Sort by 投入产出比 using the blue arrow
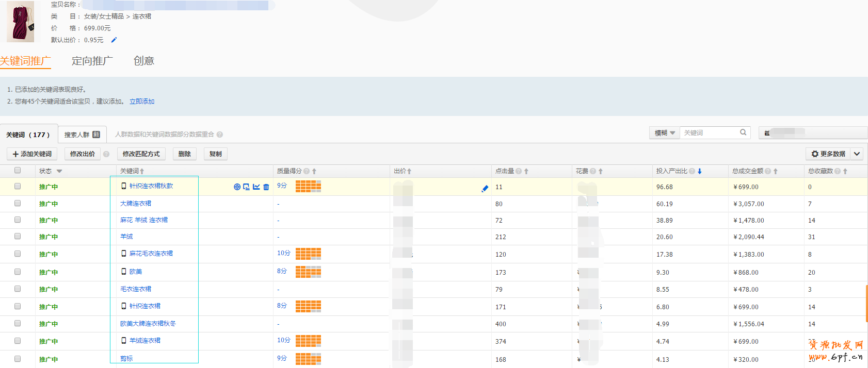 700,171
